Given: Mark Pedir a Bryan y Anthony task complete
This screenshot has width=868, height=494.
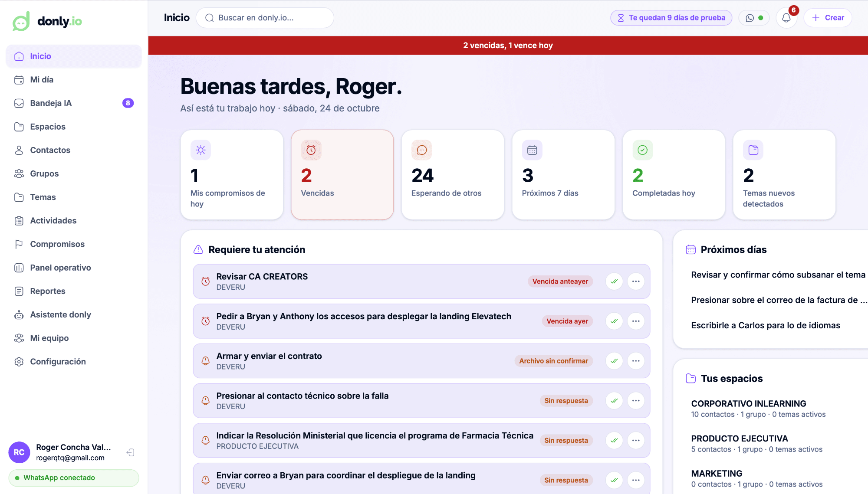Looking at the screenshot, I should click(614, 321).
